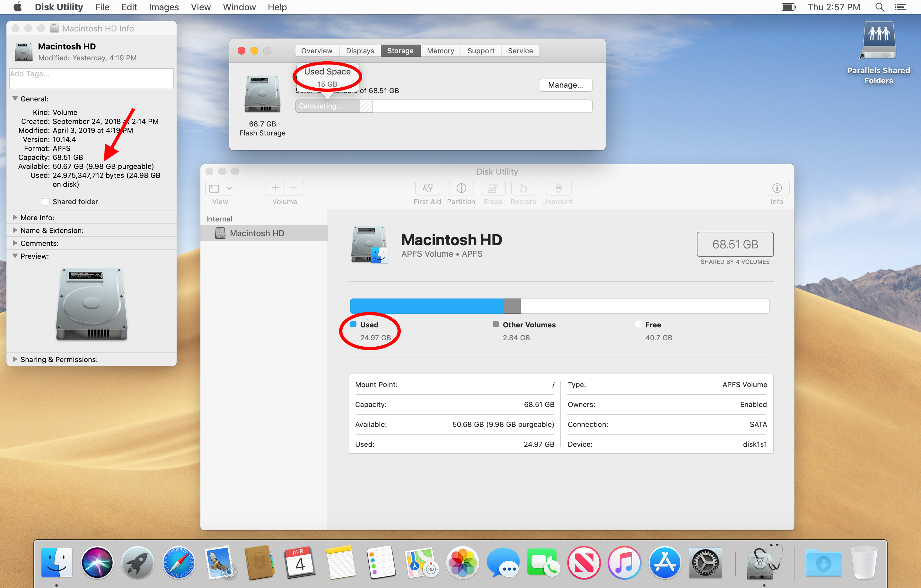The width and height of the screenshot is (921, 588).
Task: Open the Info panel from Disk Utility toolbar
Action: coord(776,188)
